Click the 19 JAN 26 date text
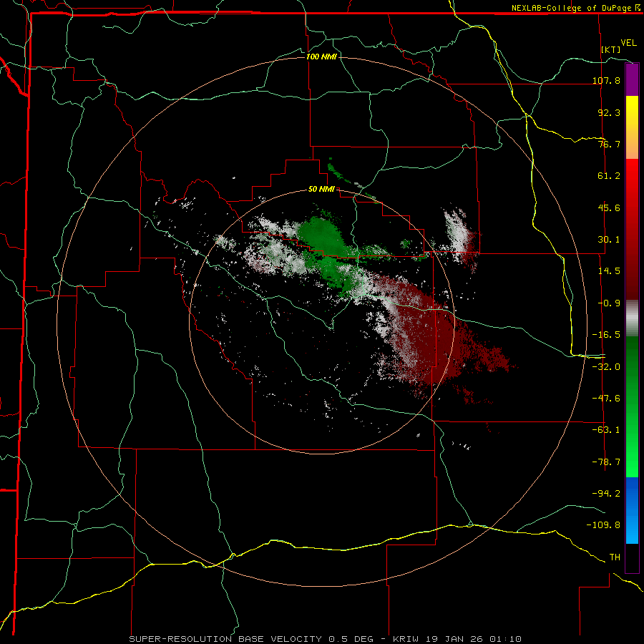This screenshot has width=644, height=644. [x=455, y=639]
